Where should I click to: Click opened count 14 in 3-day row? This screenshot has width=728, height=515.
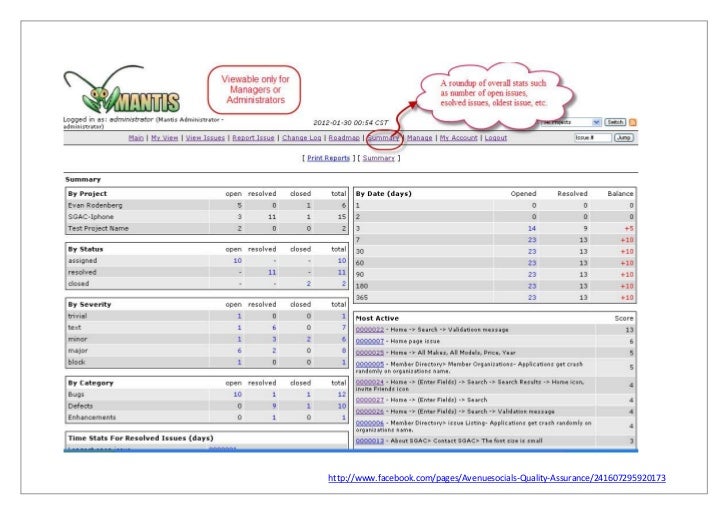click(532, 228)
